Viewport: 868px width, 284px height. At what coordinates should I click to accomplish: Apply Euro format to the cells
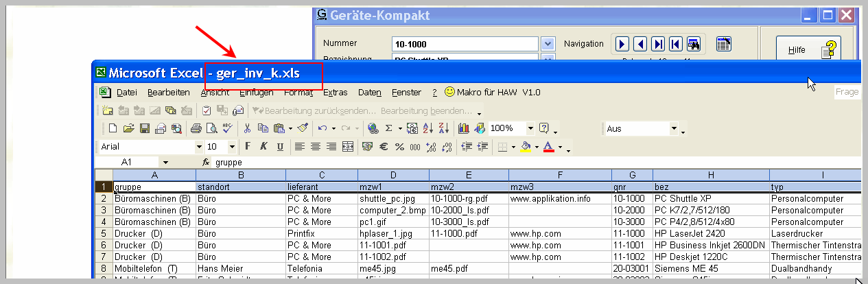pos(384,146)
